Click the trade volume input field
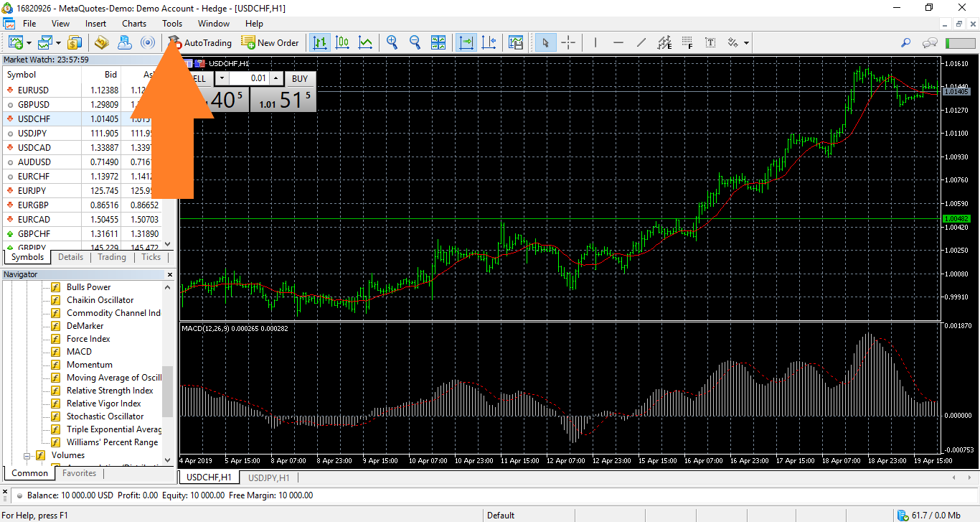Image resolution: width=980 pixels, height=522 pixels. (x=249, y=78)
